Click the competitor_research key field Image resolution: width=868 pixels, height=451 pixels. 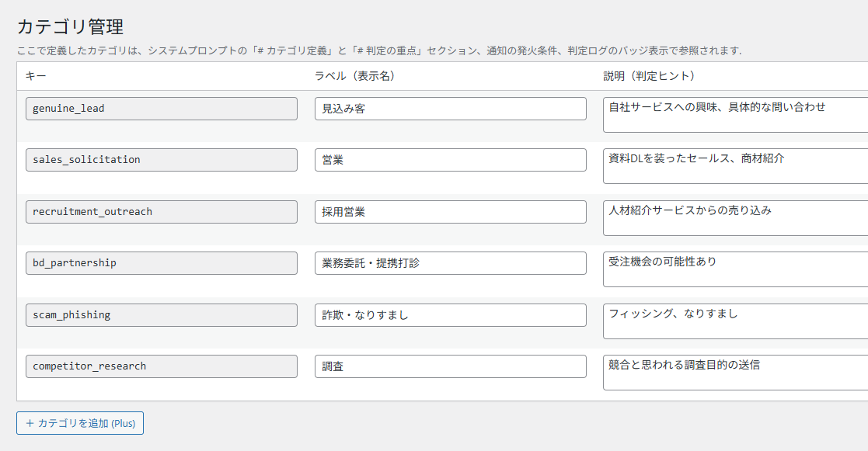[x=161, y=366]
